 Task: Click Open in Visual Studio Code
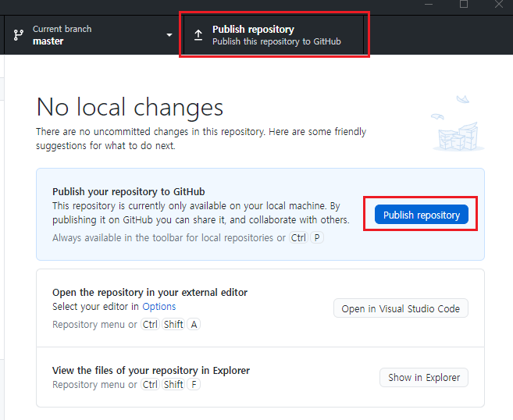pos(401,308)
